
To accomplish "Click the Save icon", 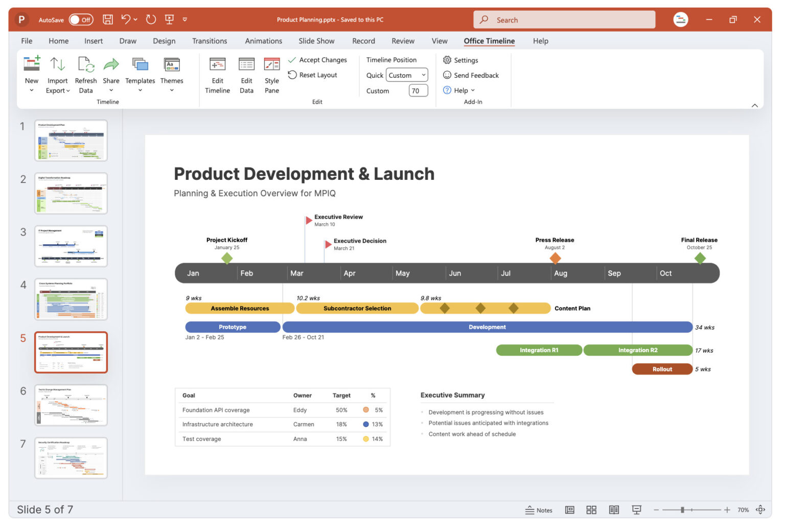I will tap(107, 19).
